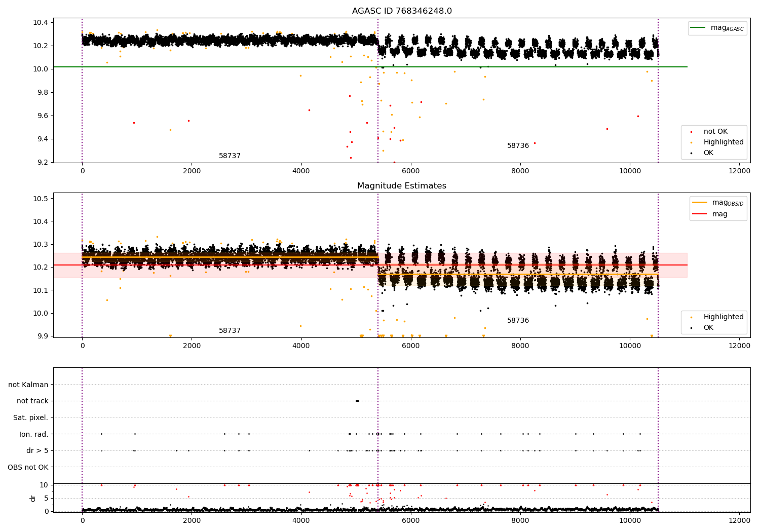Image resolution: width=760 pixels, height=532 pixels.
Task: Click the red 'mag' legend entry
Action: (x=720, y=214)
